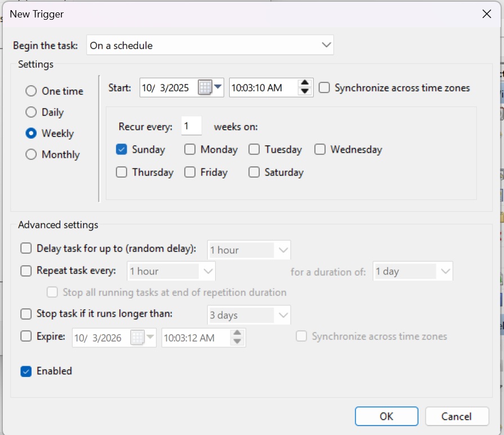Choose the Monthly schedule option

32,154
